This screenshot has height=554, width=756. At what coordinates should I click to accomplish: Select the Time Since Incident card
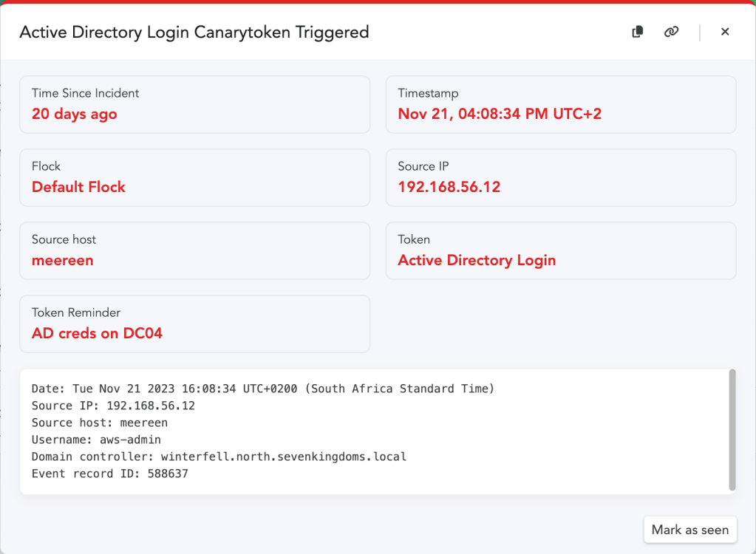pyautogui.click(x=194, y=104)
